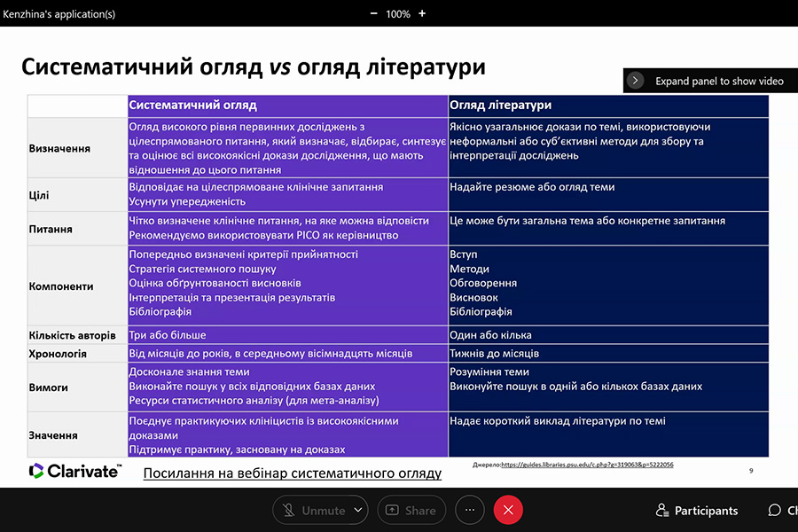Open audio options arrow beside Unmute
The height and width of the screenshot is (532, 798).
358,510
